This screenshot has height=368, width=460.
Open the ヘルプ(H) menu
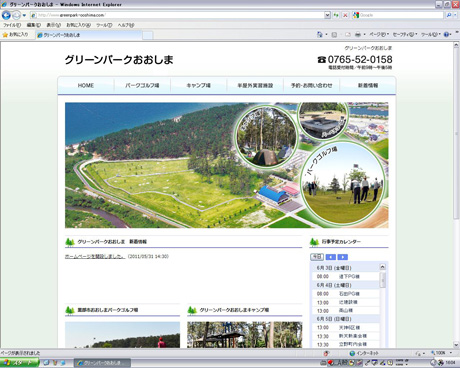[x=126, y=25]
